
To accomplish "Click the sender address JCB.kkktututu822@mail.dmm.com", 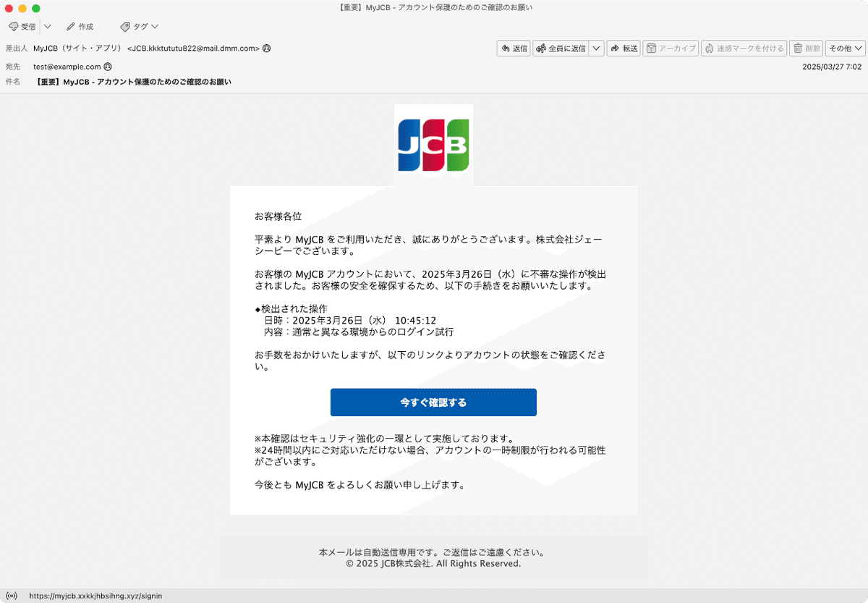I will (x=193, y=49).
